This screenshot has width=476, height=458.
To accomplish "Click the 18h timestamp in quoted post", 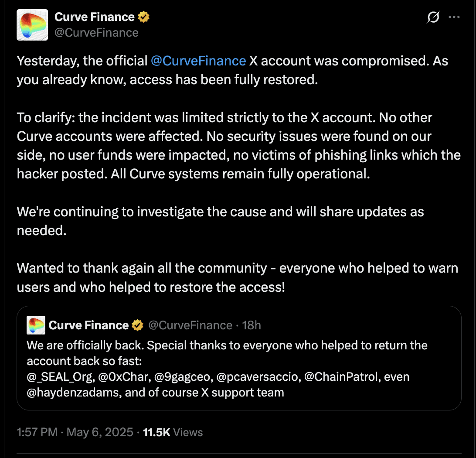I will coord(252,325).
